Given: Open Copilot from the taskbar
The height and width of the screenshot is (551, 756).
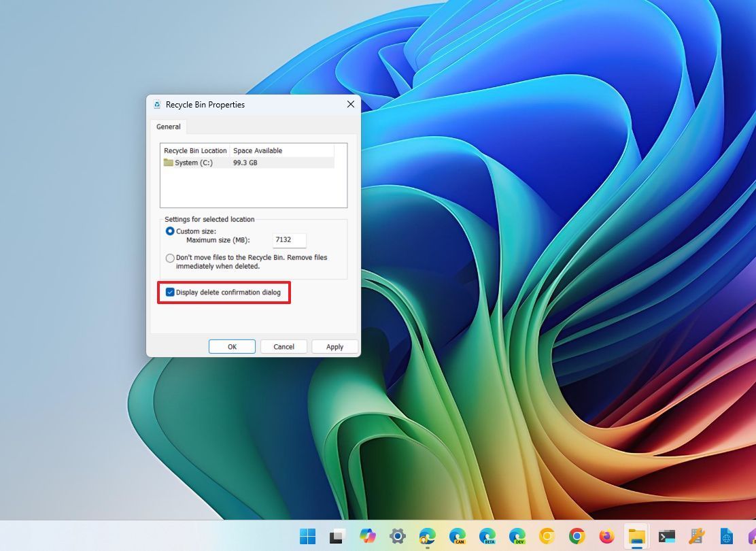Looking at the screenshot, I should pos(367,537).
